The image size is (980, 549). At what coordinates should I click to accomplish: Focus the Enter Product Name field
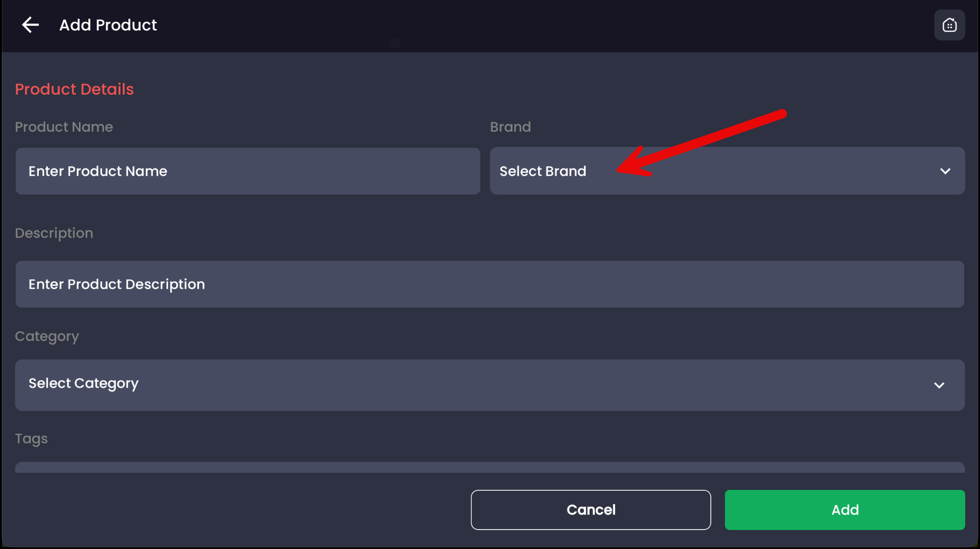click(x=248, y=171)
